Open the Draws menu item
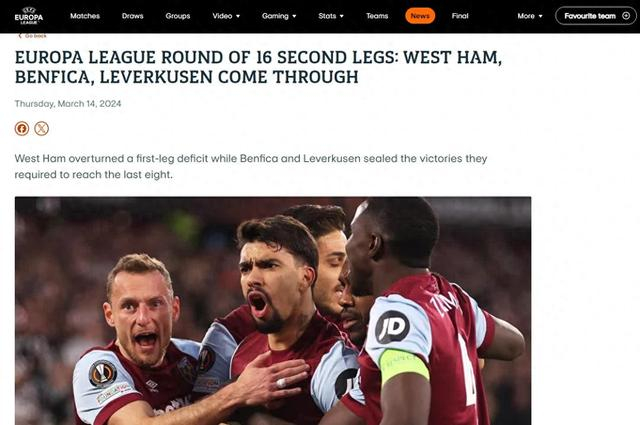Image resolution: width=640 pixels, height=425 pixels. (x=133, y=16)
